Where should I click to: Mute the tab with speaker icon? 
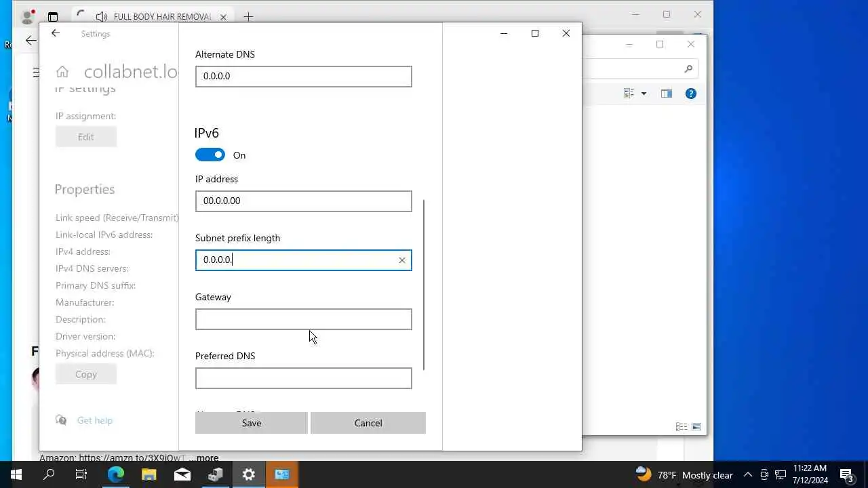point(102,16)
